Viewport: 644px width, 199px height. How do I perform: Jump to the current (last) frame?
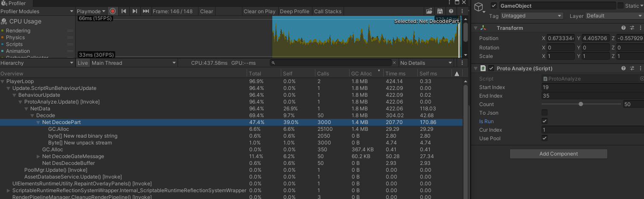[x=146, y=12]
